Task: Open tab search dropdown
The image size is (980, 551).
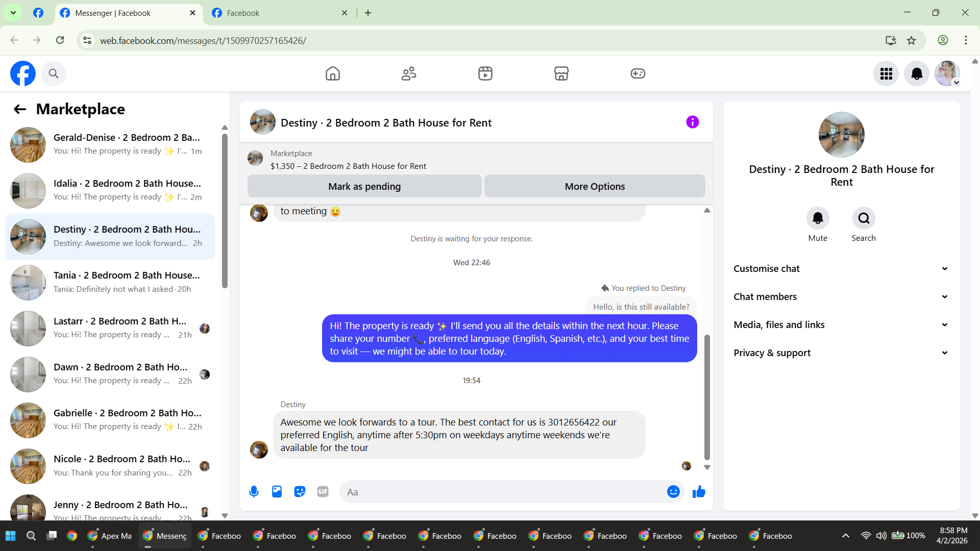Action: click(x=13, y=13)
